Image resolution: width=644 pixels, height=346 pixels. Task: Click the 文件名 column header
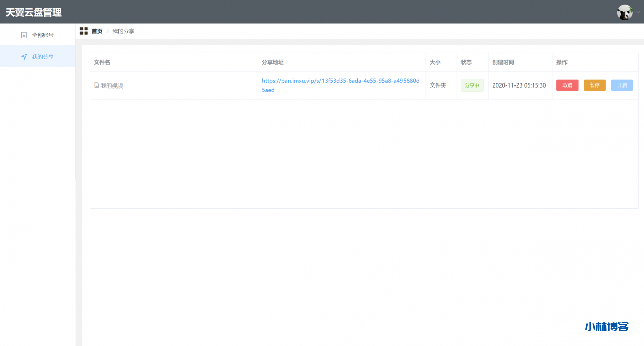click(102, 62)
